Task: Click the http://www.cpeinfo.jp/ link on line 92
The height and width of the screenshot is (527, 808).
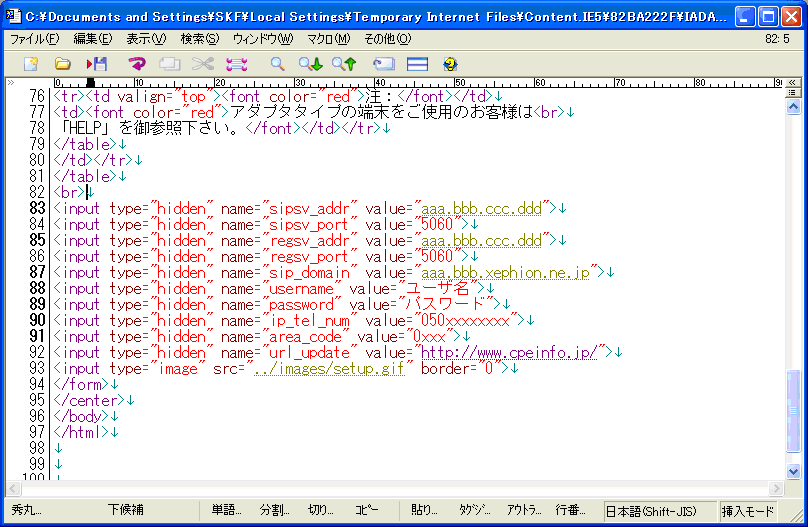Action: pyautogui.click(x=509, y=352)
